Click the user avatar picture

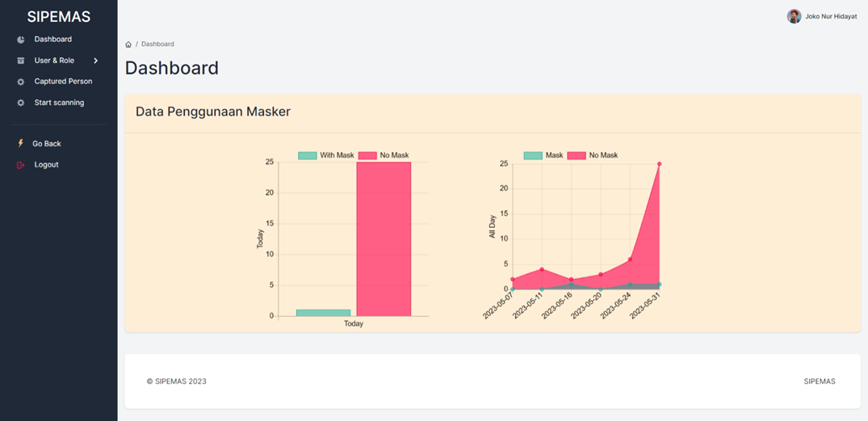coord(794,16)
